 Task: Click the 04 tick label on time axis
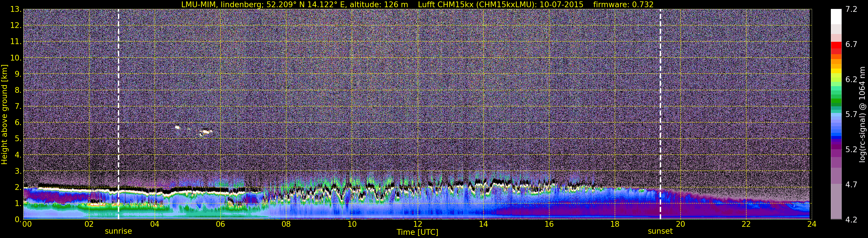(155, 224)
